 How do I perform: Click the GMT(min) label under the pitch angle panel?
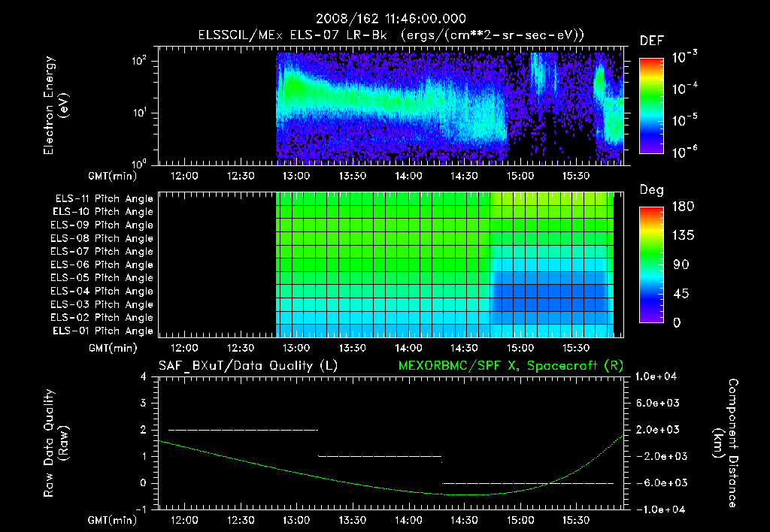(112, 348)
